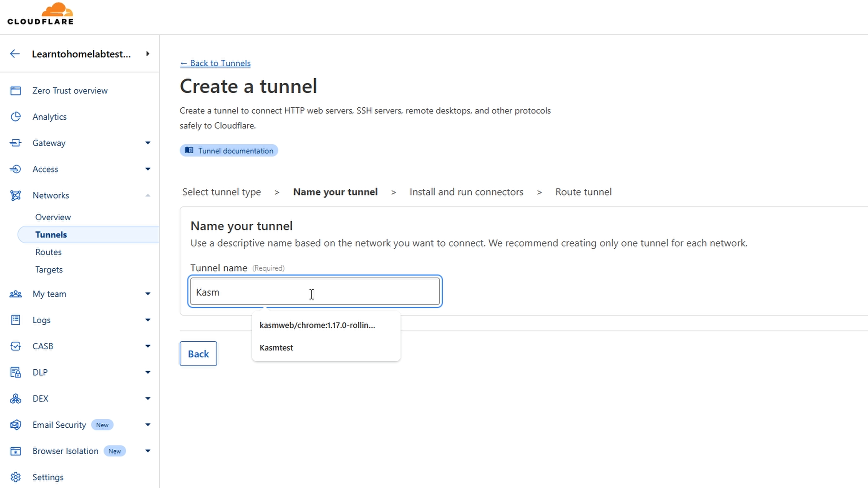Click the CASB shield icon
Screen dimensions: 868x488
(16, 346)
